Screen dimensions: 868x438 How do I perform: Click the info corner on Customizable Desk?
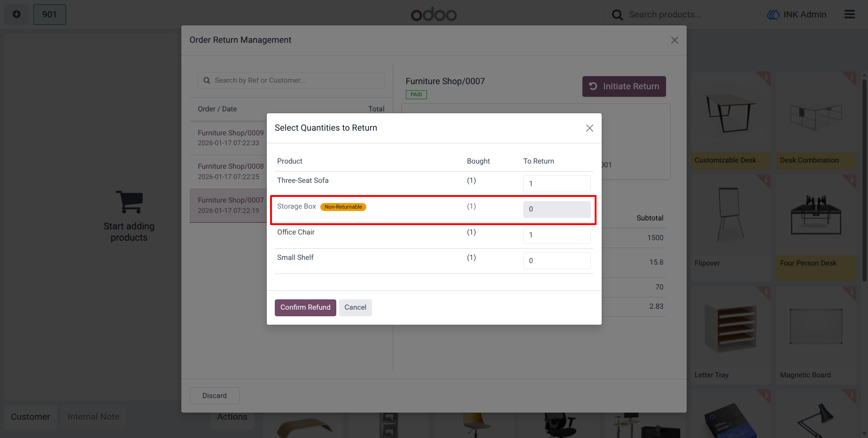tap(765, 77)
